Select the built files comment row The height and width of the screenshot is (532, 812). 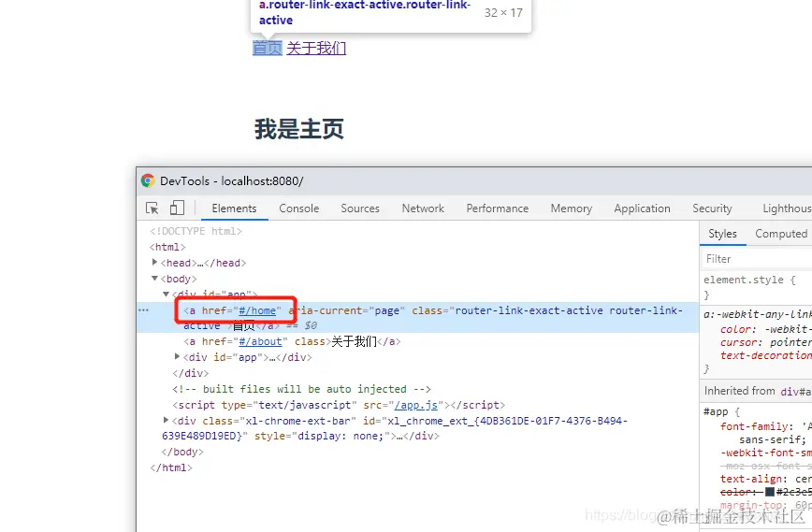coord(301,389)
